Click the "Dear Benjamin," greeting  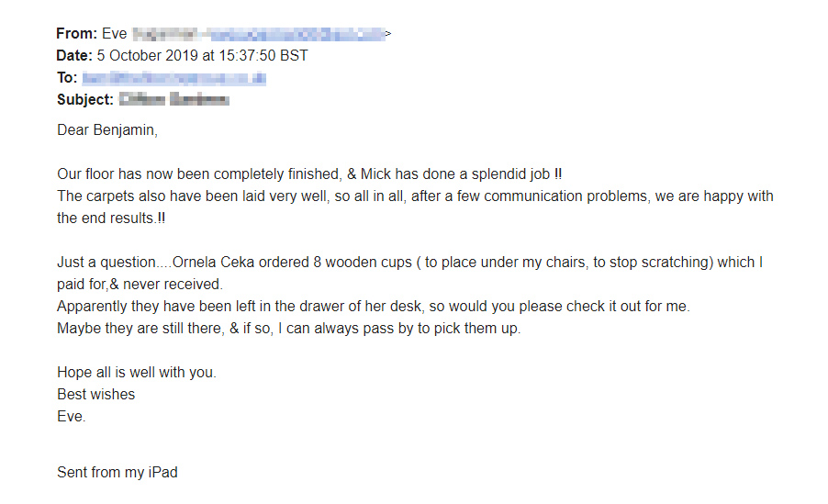coord(107,129)
